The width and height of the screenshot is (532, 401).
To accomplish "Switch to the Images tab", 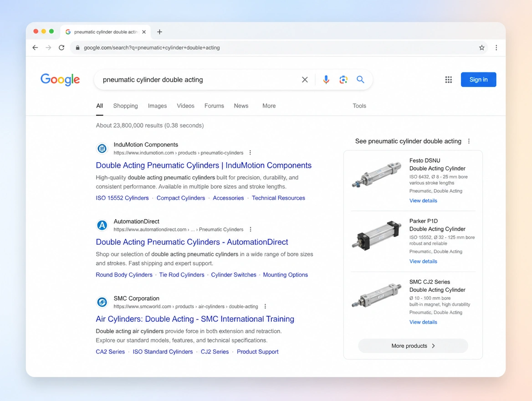I will click(158, 106).
